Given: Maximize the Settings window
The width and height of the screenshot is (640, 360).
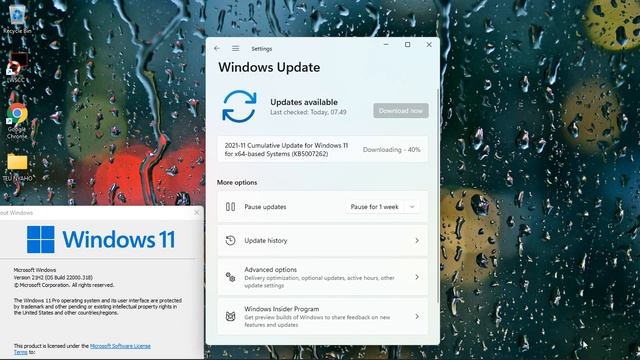Looking at the screenshot, I should [407, 44].
